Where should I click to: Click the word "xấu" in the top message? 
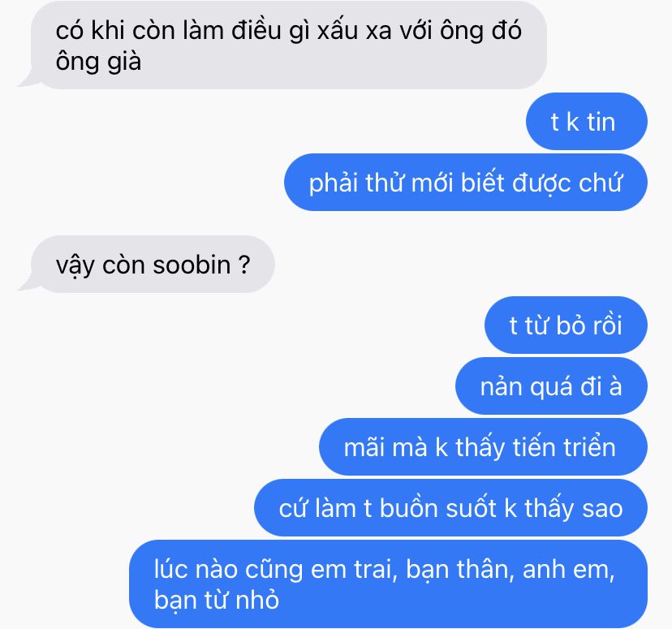pyautogui.click(x=337, y=30)
